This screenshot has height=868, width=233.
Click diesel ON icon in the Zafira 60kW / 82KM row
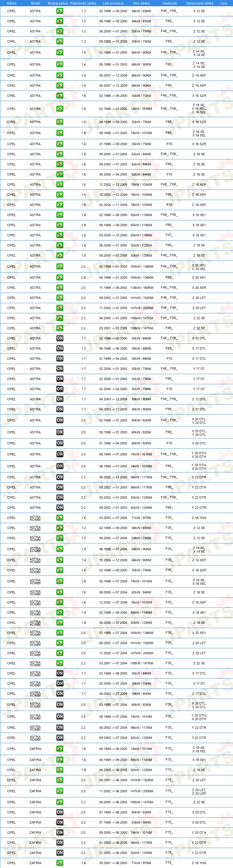60,812
